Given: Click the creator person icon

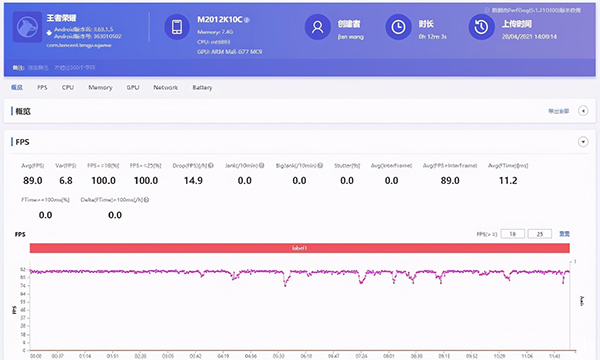Looking at the screenshot, I should point(317,27).
